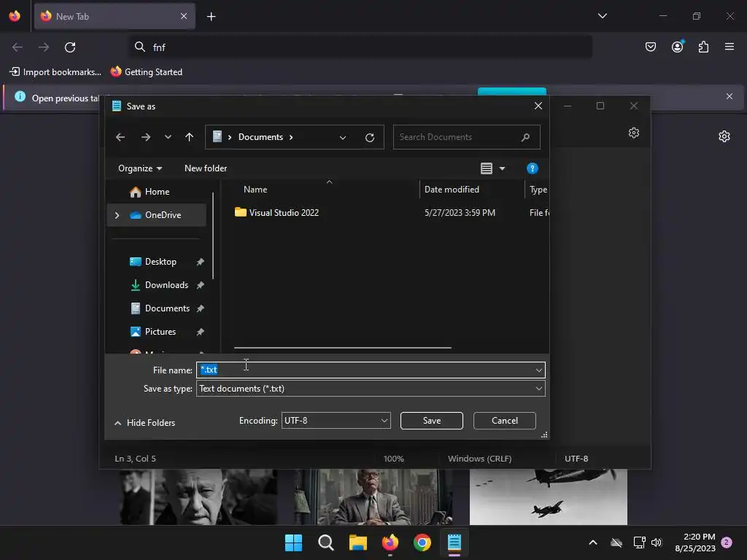Open Windows taskbar Search
The width and height of the screenshot is (747, 560).
[326, 542]
